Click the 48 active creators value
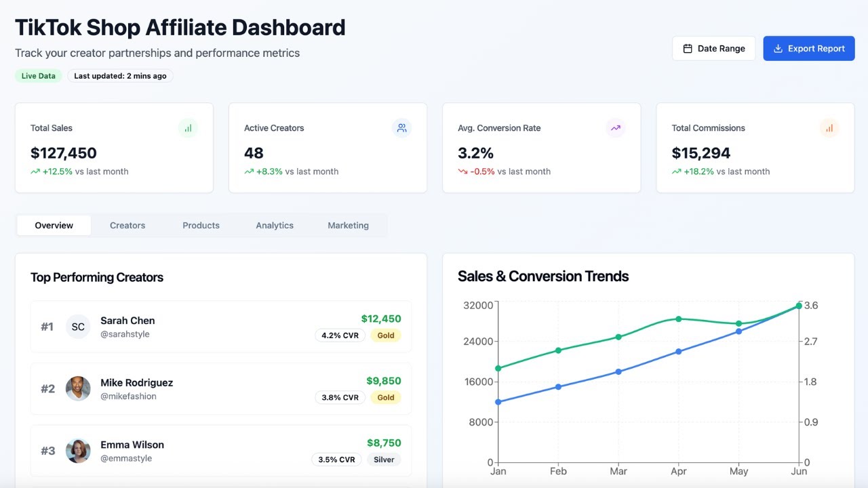Screen dimensions: 868x488 tap(254, 153)
